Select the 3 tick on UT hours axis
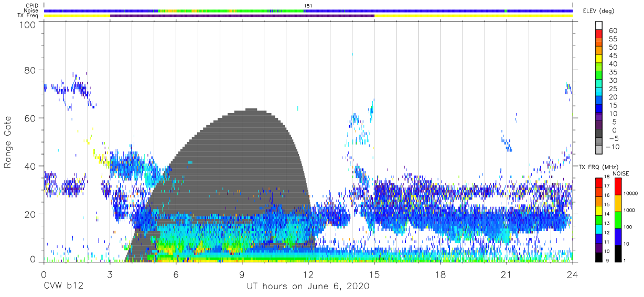This screenshot has width=644, height=297. coord(110,274)
